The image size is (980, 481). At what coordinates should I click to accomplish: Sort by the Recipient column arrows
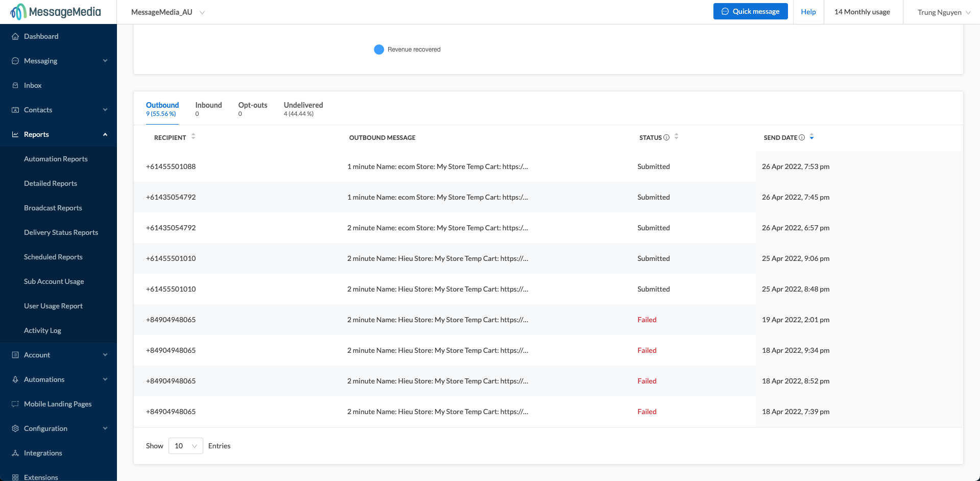click(193, 136)
